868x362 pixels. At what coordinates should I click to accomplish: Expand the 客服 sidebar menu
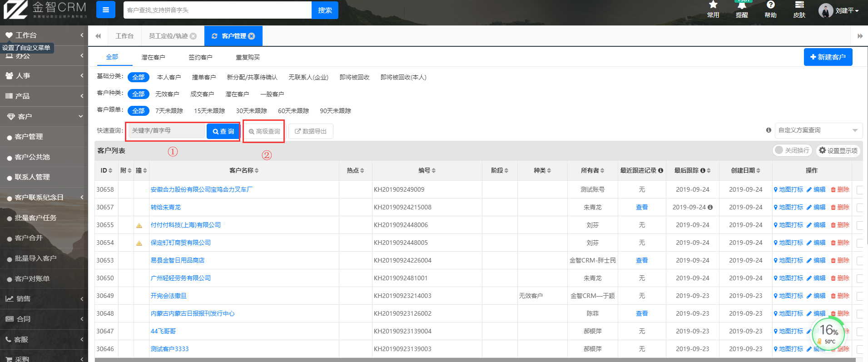44,339
